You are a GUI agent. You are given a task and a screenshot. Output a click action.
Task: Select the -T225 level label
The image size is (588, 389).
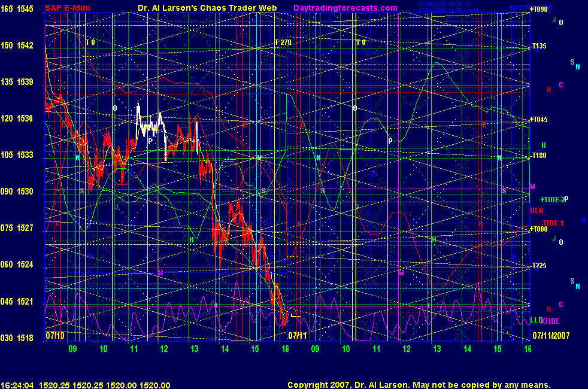[x=539, y=266]
